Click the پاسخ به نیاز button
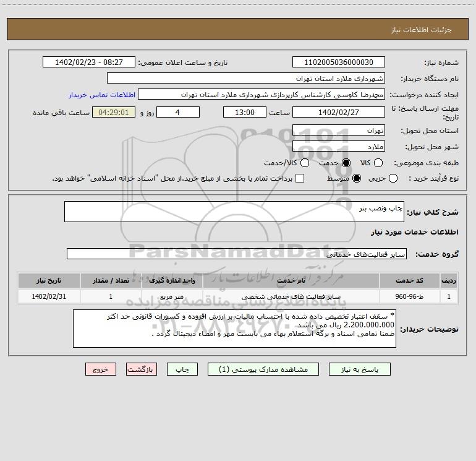This screenshot has width=476, height=461. tap(359, 369)
